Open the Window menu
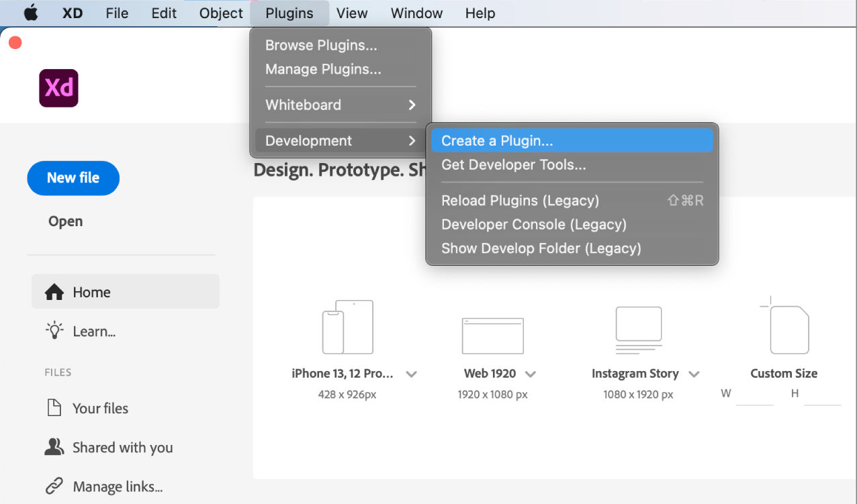 coord(416,13)
